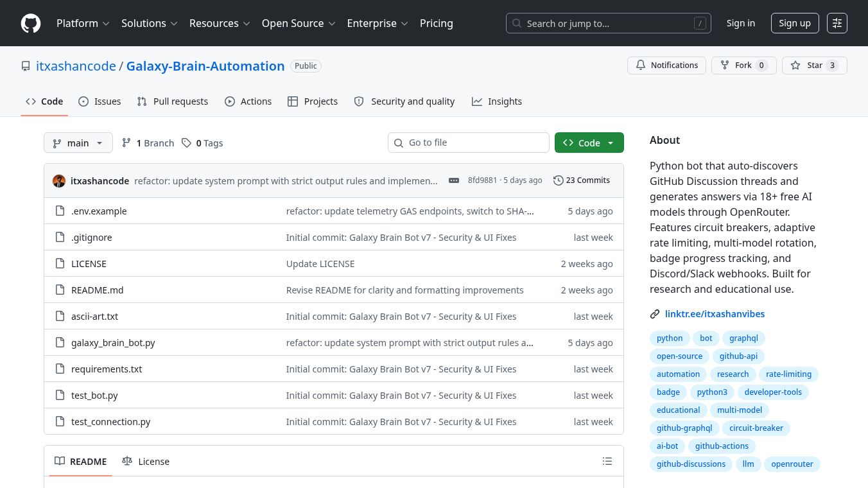Open 'Revise README for clarity' commit message
868x488 pixels.
pyautogui.click(x=404, y=290)
